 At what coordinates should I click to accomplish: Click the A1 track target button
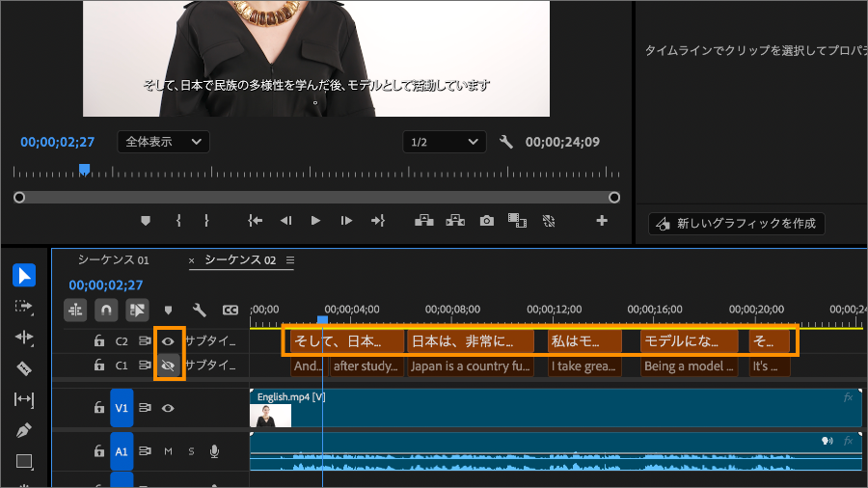[x=122, y=451]
